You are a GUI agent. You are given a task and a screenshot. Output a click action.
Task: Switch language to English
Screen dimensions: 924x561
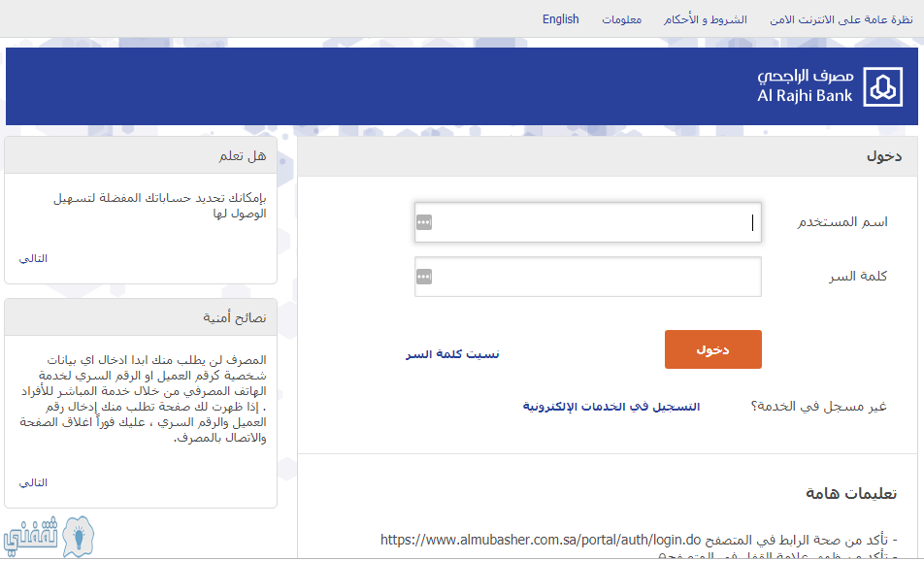coord(560,19)
